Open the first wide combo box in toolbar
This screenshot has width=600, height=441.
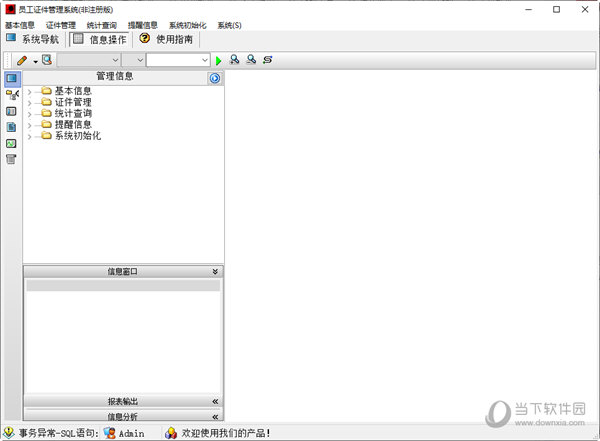(89, 60)
